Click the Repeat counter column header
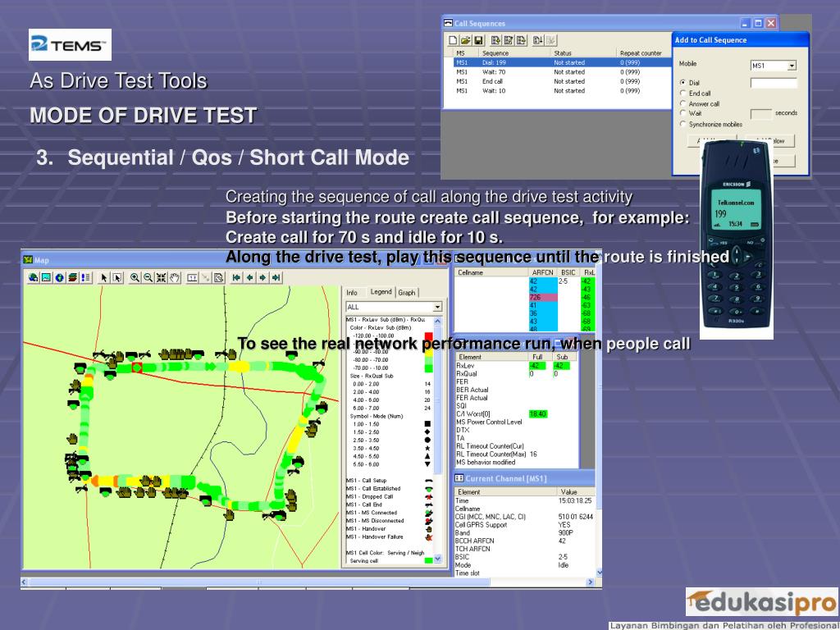840x630 pixels. click(643, 53)
